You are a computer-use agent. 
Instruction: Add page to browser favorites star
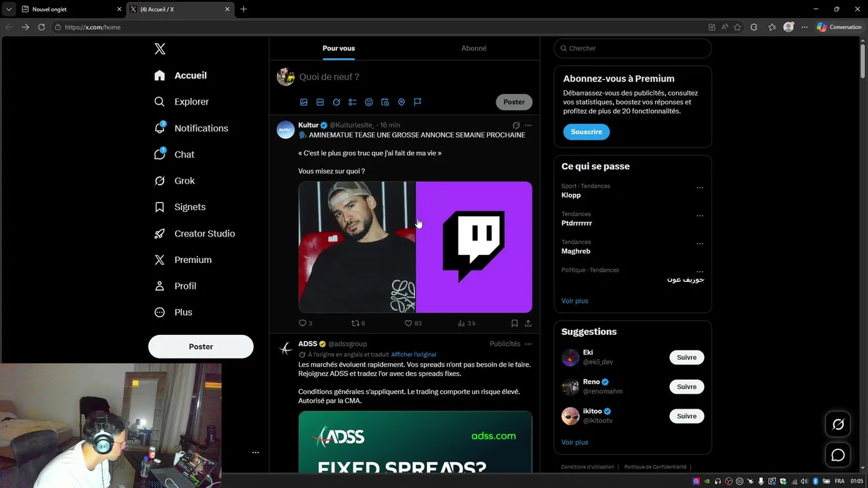tap(737, 27)
